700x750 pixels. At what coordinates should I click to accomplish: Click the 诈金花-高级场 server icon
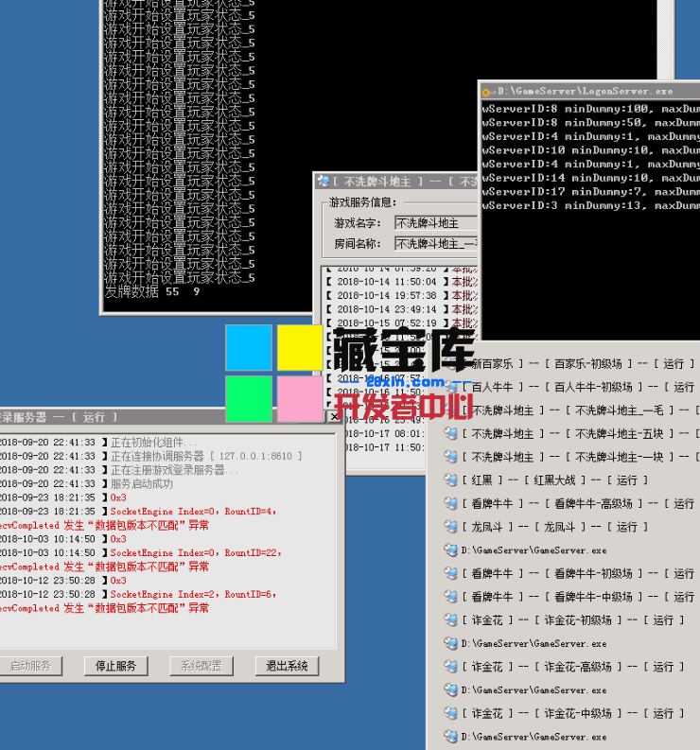[451, 667]
